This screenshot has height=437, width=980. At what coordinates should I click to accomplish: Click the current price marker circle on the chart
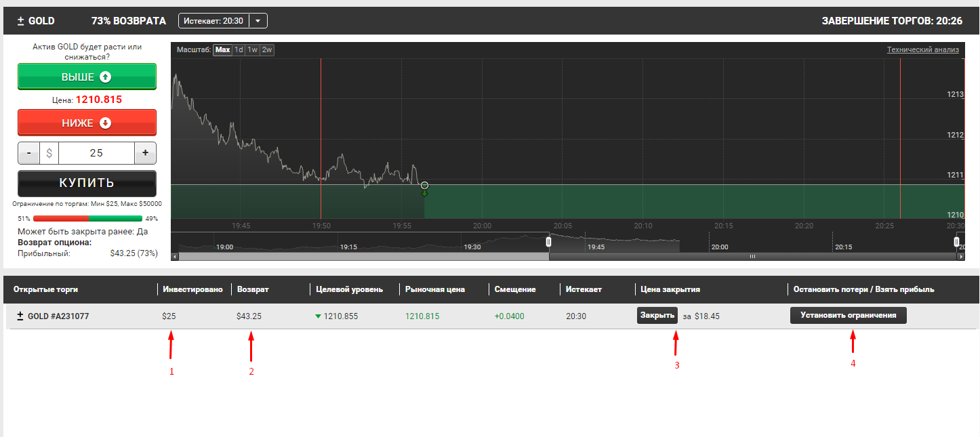click(x=424, y=185)
